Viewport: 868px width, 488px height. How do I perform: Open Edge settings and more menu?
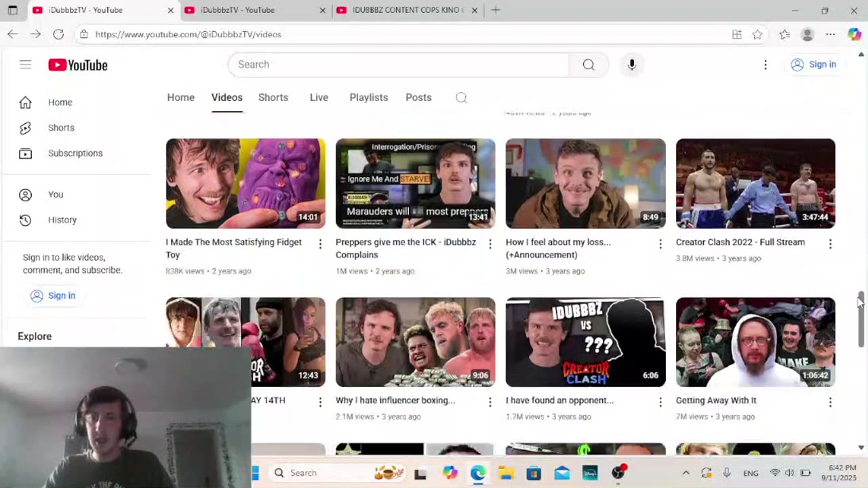(830, 35)
